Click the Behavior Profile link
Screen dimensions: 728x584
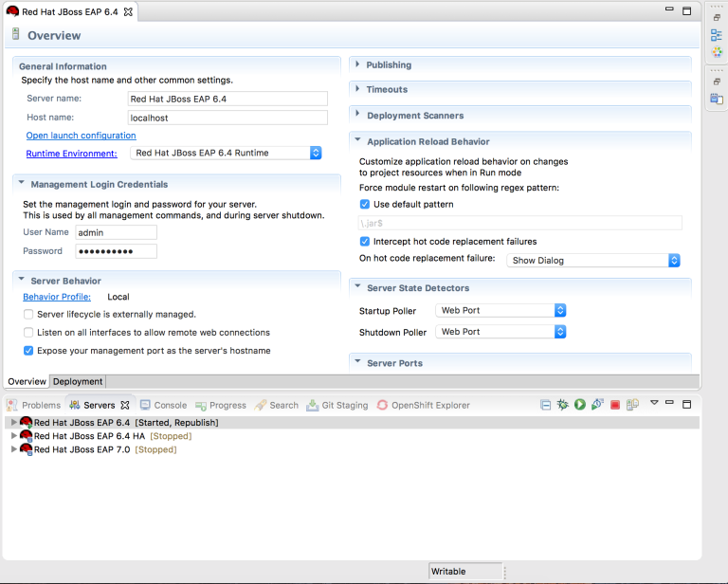click(57, 297)
